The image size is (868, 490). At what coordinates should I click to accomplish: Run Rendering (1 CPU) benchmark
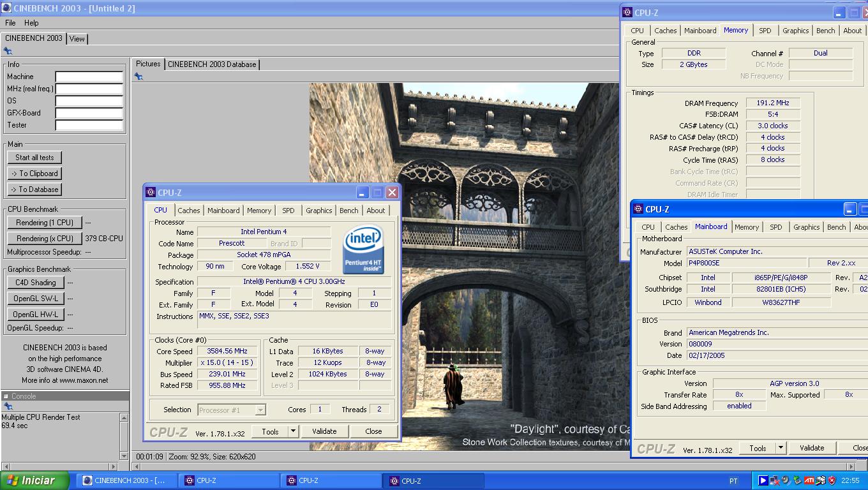(45, 223)
